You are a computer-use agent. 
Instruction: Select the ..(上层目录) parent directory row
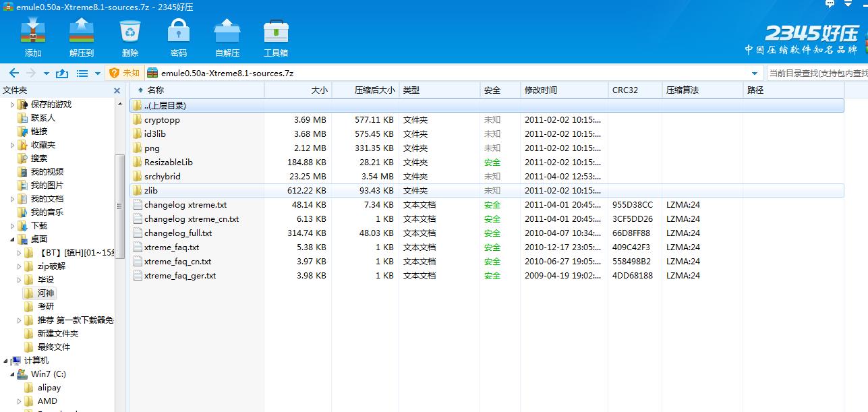tap(486, 106)
